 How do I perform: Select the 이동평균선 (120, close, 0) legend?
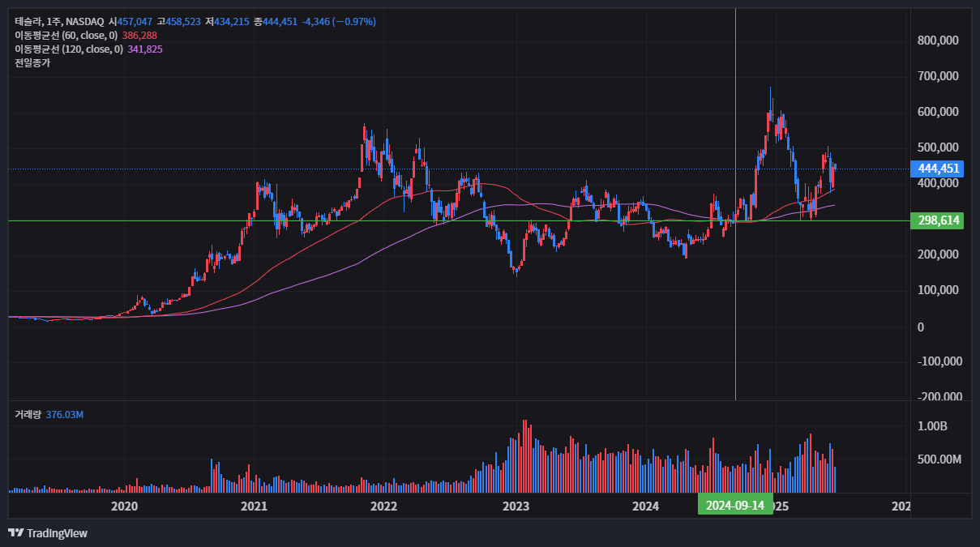69,49
